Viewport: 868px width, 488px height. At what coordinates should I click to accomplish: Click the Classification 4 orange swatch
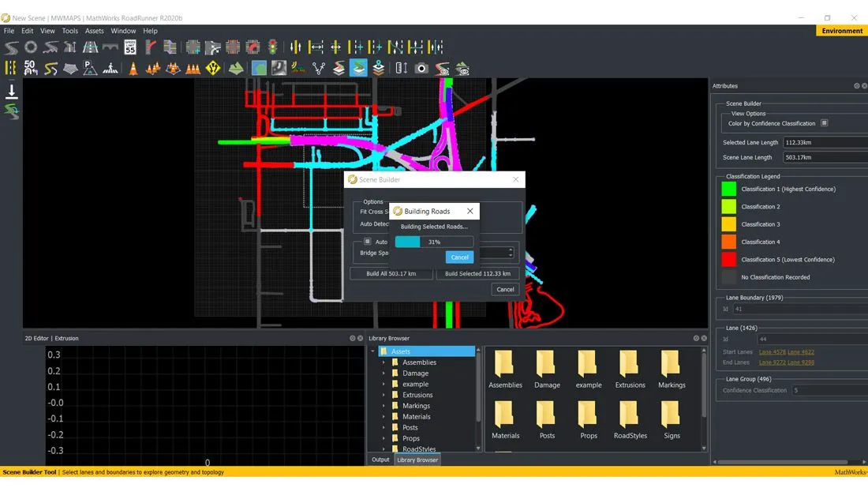728,242
